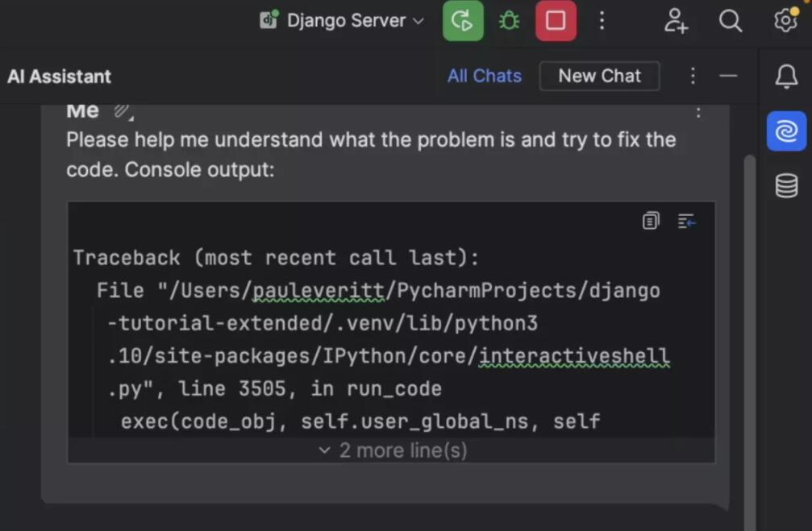812x531 pixels.
Task: Start a New Chat
Action: coord(599,76)
